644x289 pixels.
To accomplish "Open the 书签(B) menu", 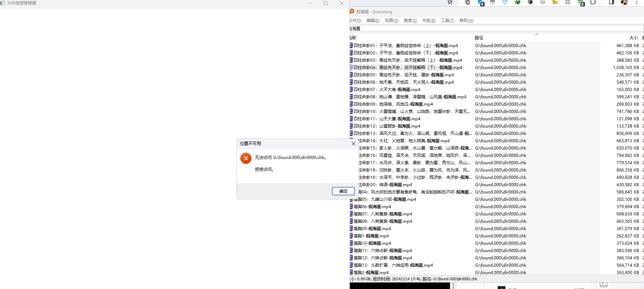I will tap(429, 21).
